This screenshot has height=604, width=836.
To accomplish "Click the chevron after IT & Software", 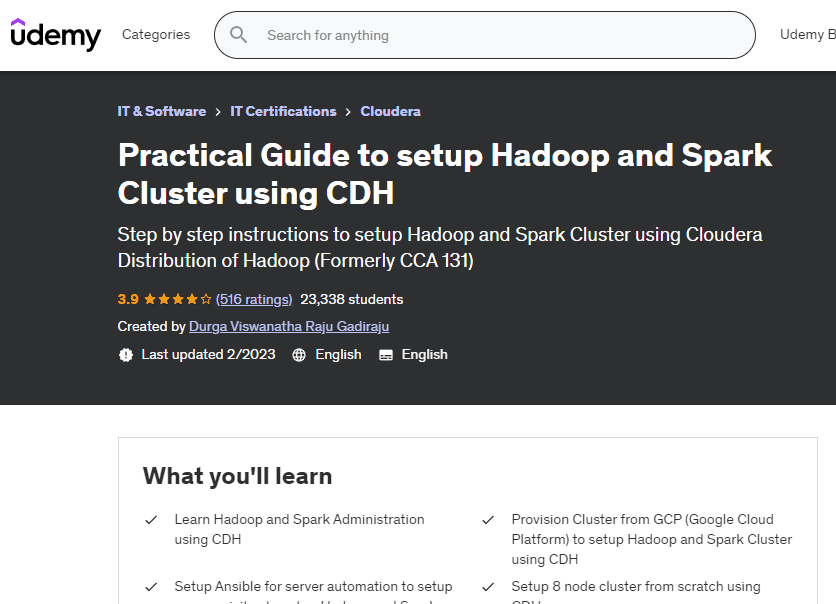I will pyautogui.click(x=218, y=112).
